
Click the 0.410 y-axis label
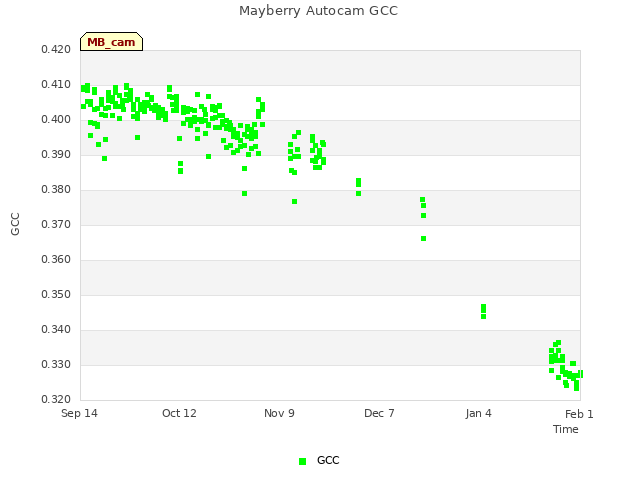56,84
